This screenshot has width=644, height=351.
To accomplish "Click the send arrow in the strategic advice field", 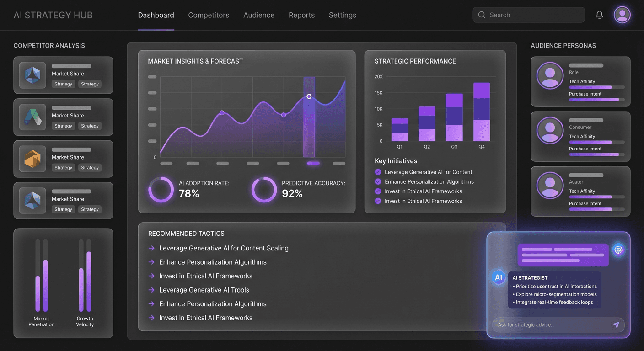I will coord(615,324).
